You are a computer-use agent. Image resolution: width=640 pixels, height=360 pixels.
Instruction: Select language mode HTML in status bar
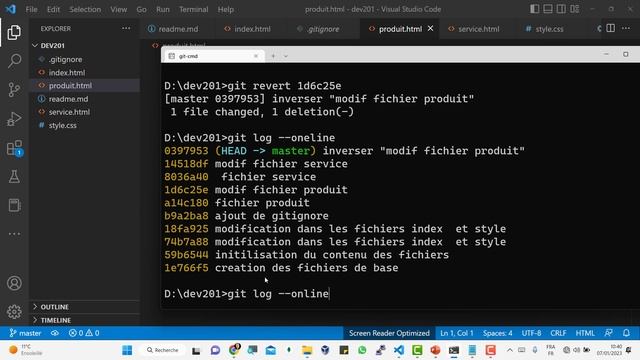coord(585,333)
